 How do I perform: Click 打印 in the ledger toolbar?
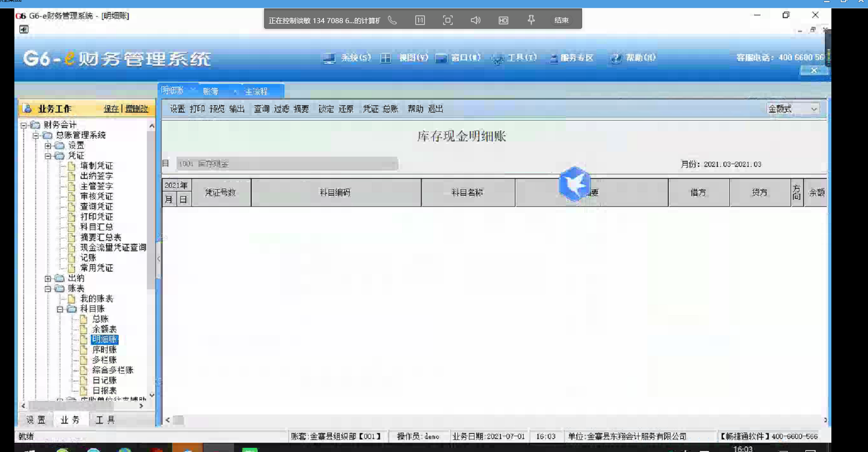click(x=197, y=109)
